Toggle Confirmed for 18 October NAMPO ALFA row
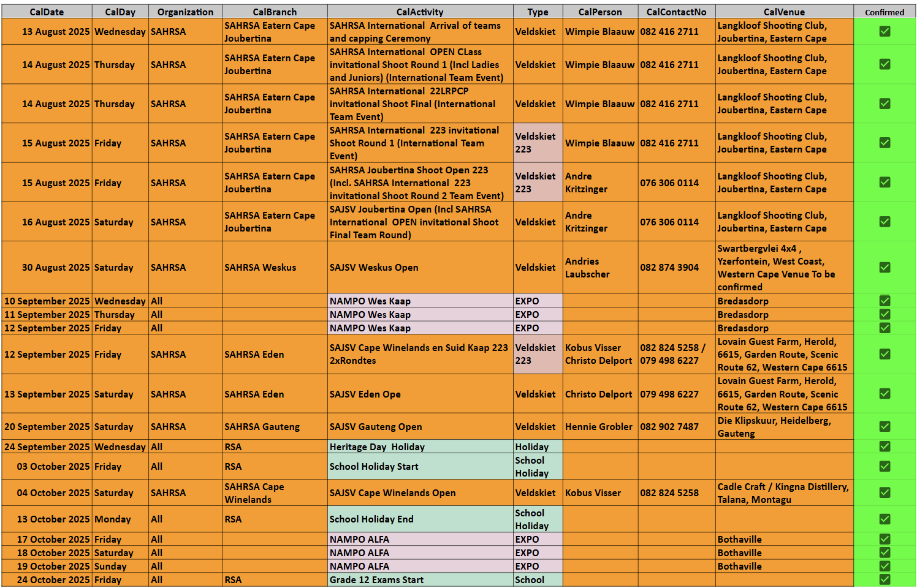This screenshot has height=588, width=917. tap(885, 552)
